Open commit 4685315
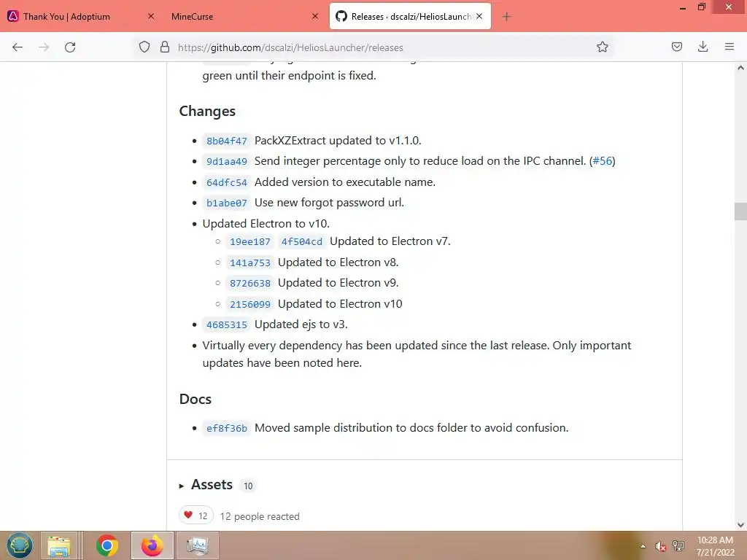The width and height of the screenshot is (747, 560). pyautogui.click(x=227, y=324)
